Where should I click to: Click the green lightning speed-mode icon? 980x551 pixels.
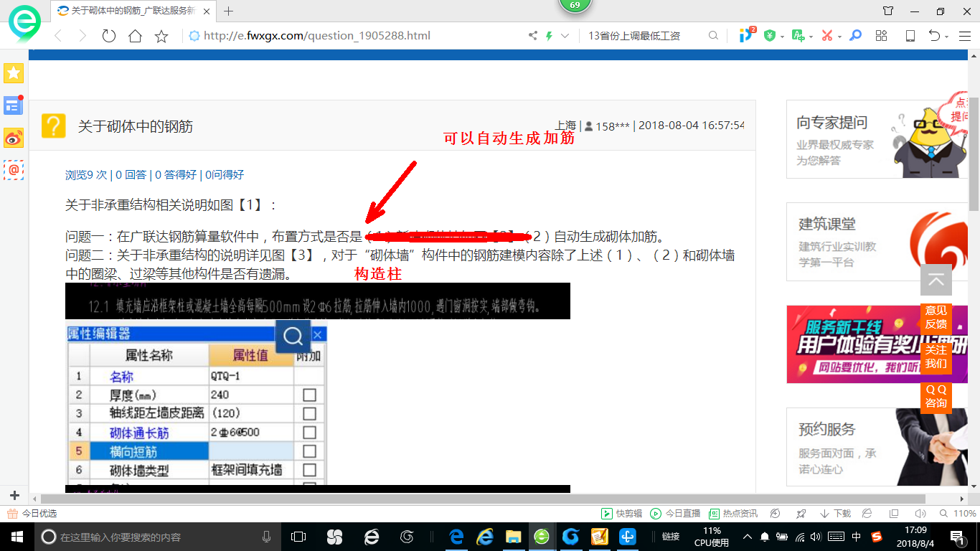click(x=549, y=36)
